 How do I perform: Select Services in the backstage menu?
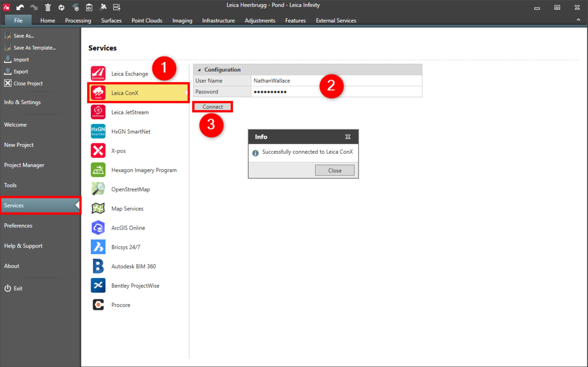tap(40, 205)
